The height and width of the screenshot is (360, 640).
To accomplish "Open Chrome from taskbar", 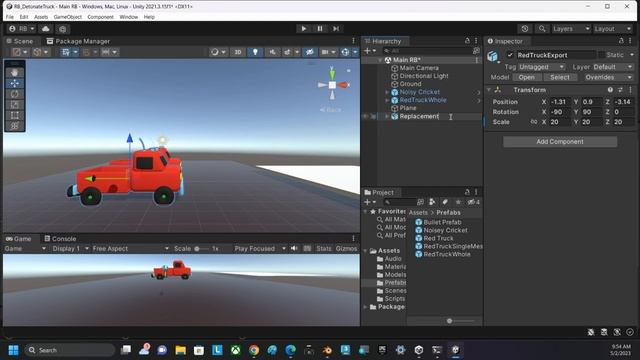I will tap(254, 350).
